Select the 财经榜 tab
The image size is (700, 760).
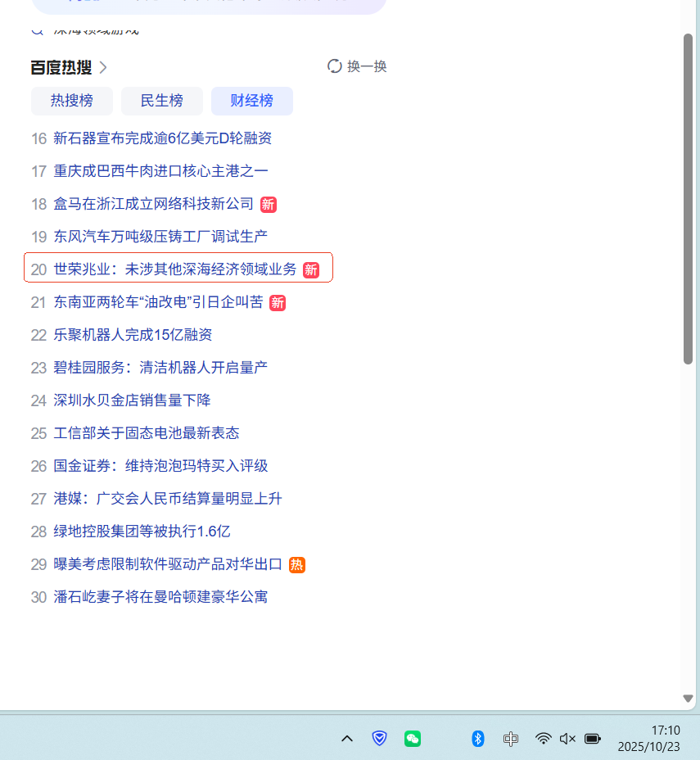252,101
